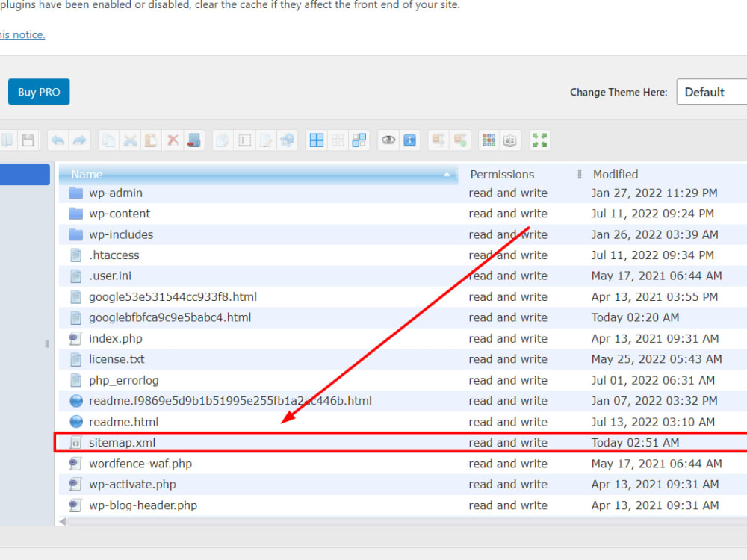Switch view with colored grid icon

coord(489,140)
